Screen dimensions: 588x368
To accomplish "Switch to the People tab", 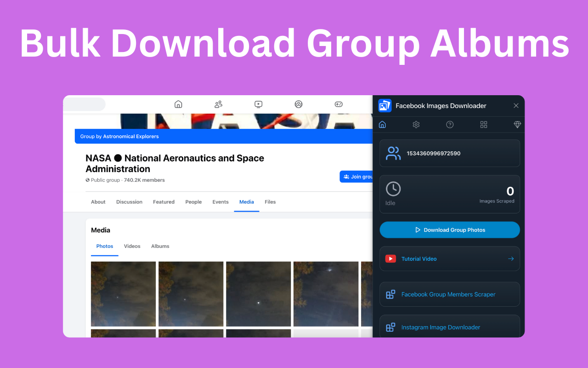I will point(193,202).
